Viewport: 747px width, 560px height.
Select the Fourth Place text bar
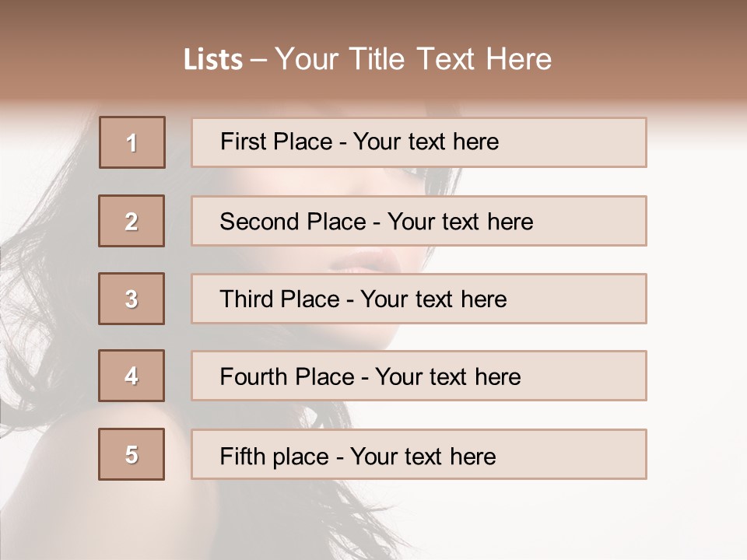tap(419, 376)
